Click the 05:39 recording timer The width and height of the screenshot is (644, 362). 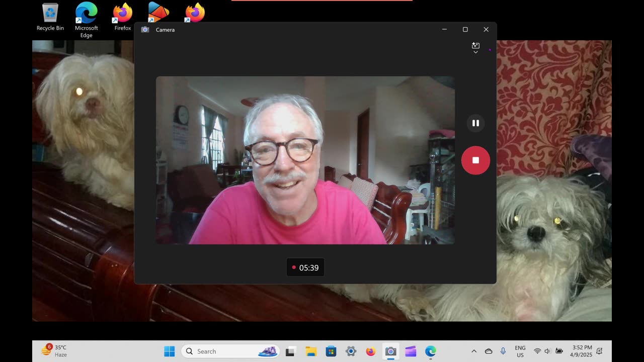[x=305, y=267]
